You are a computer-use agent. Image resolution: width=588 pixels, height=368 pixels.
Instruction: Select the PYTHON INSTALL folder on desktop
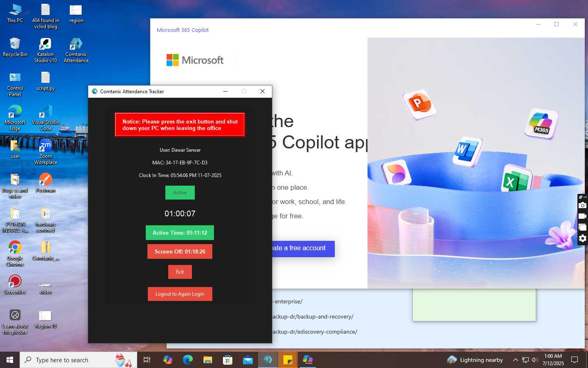15,220
